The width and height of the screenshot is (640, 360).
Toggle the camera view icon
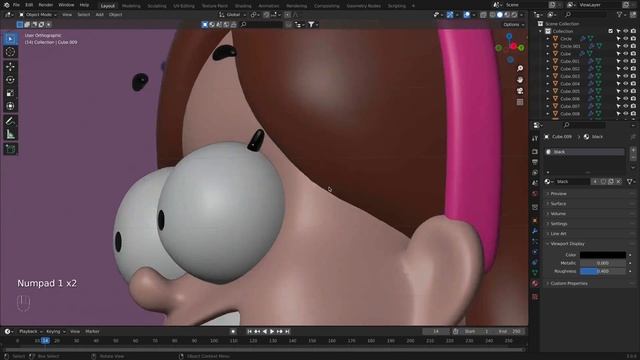(x=520, y=91)
